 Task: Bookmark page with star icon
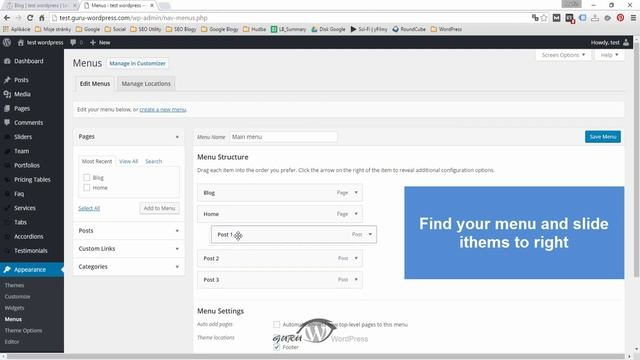pos(544,18)
